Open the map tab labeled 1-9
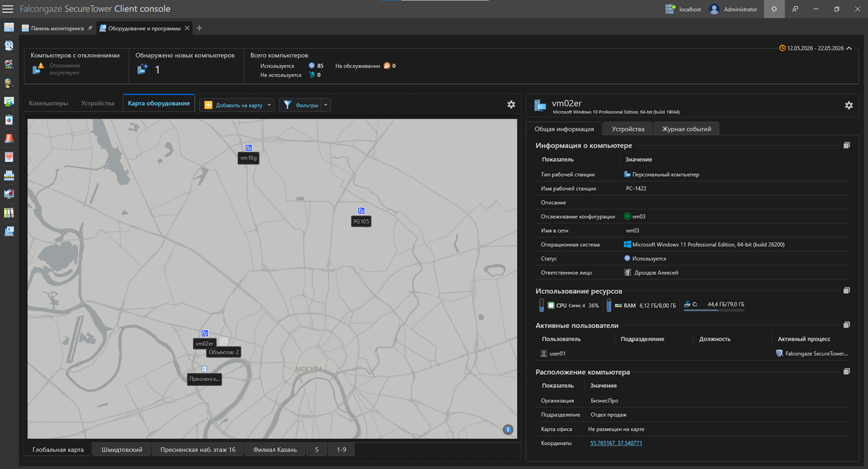This screenshot has height=469, width=868. (341, 450)
